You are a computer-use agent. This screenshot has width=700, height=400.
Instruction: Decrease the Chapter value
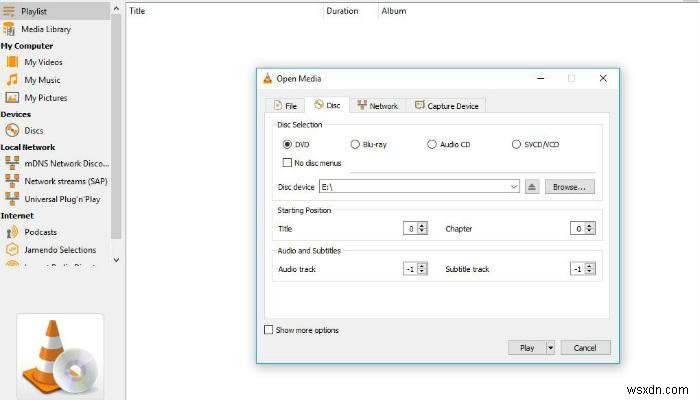click(x=589, y=231)
